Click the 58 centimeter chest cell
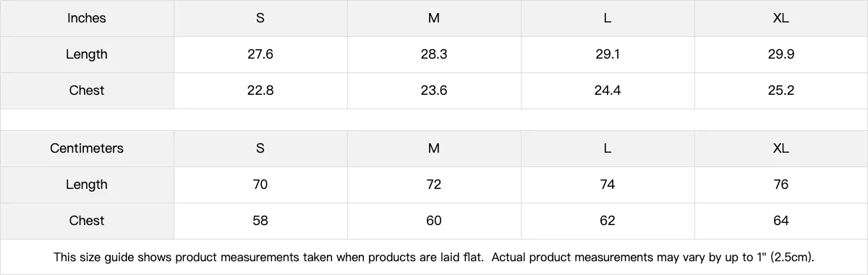 click(x=260, y=221)
